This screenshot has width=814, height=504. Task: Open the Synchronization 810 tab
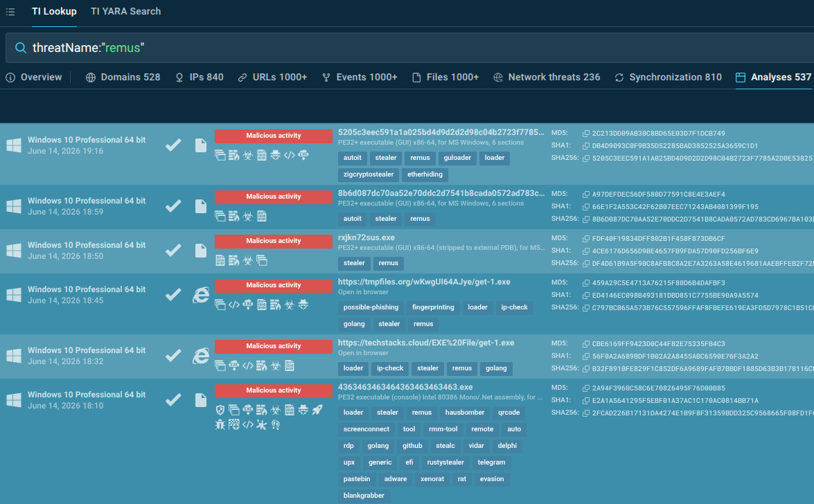click(x=668, y=78)
